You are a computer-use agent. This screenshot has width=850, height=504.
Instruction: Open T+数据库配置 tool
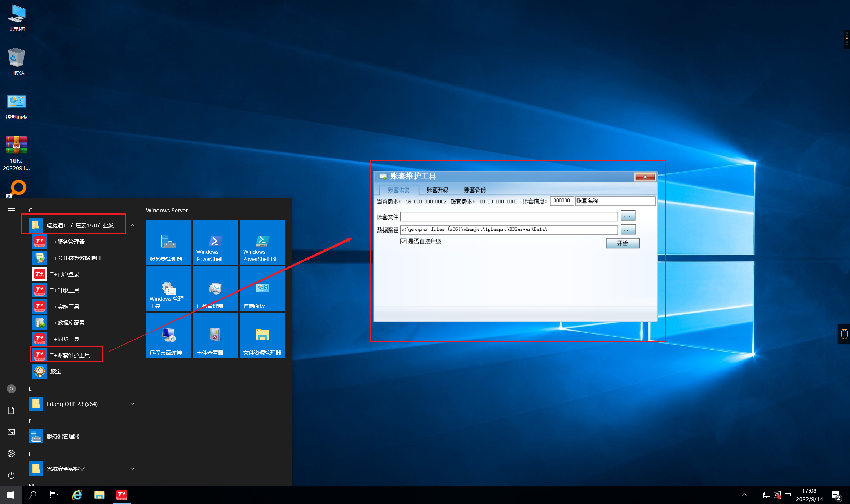tap(67, 323)
